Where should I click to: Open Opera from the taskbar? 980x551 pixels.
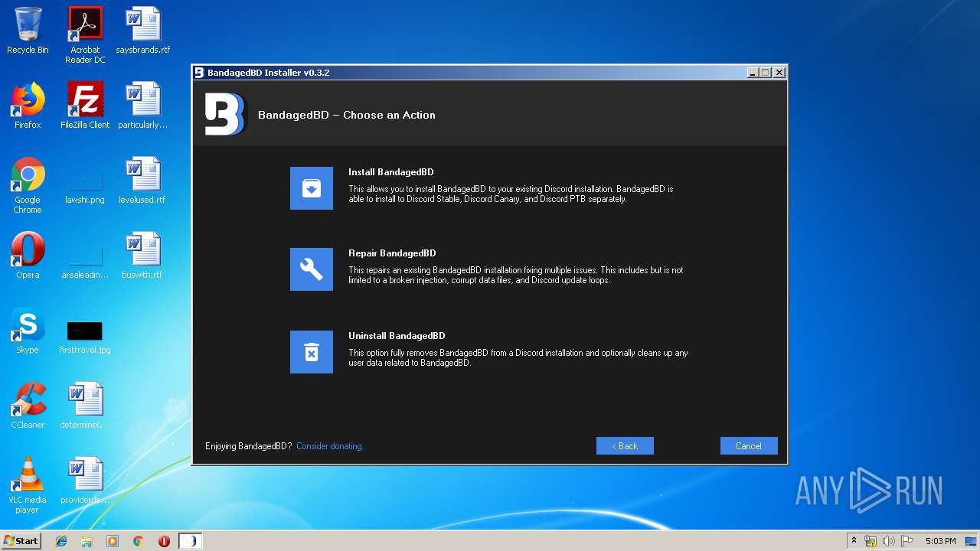(164, 541)
